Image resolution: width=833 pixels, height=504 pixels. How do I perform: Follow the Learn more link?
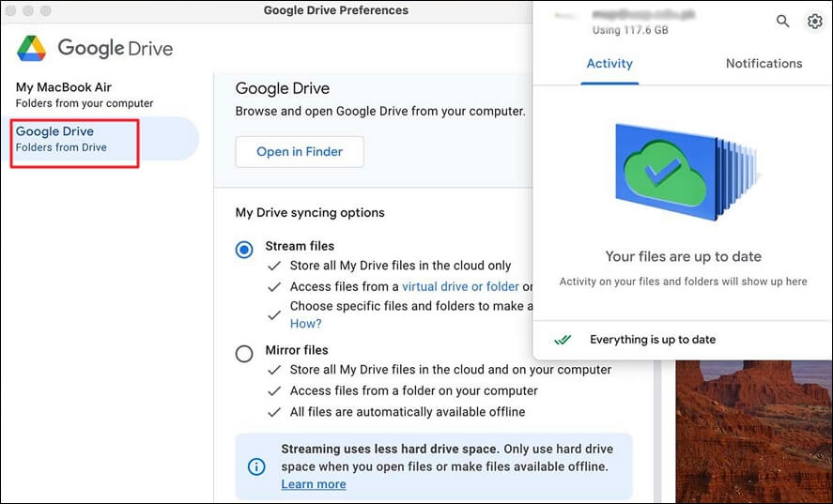314,484
